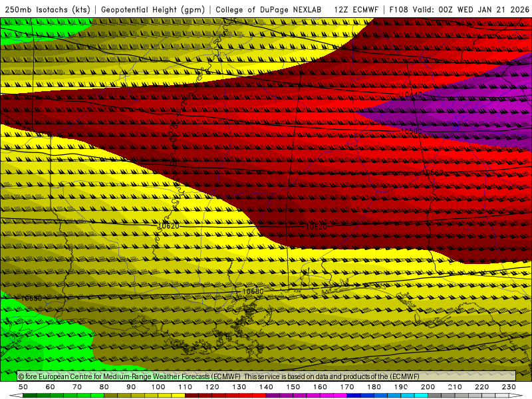The image size is (532, 399).
Task: Click the legend value 140
Action: (266, 387)
